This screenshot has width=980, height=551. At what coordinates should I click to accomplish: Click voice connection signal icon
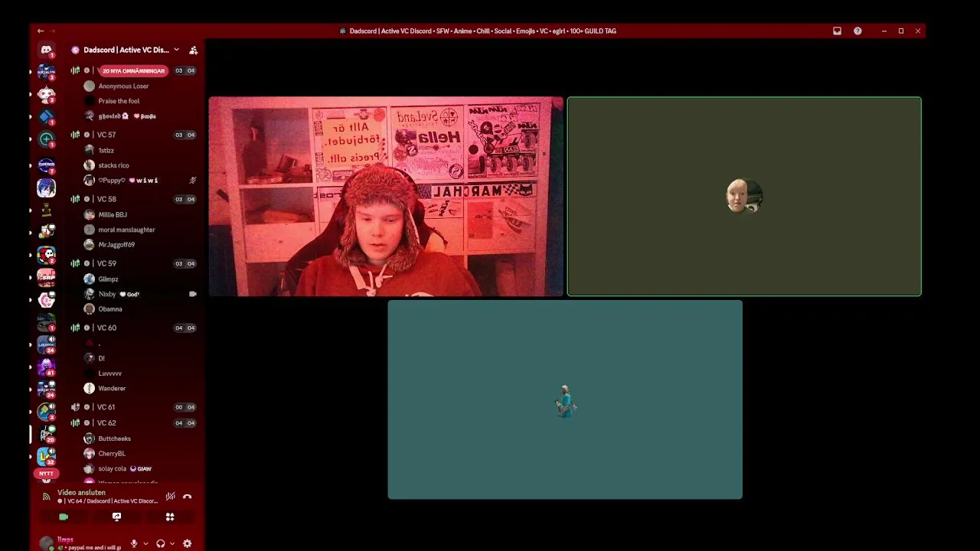[47, 497]
